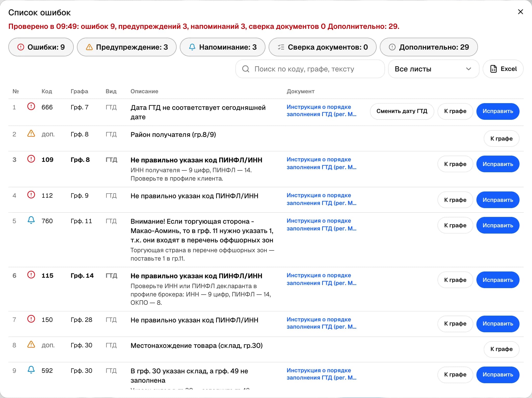Click the red error icon next to code 112
532x398 pixels.
(31, 195)
